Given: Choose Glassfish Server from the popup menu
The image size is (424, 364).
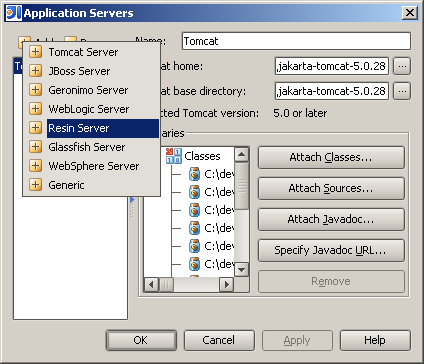Looking at the screenshot, I should click(x=92, y=147).
